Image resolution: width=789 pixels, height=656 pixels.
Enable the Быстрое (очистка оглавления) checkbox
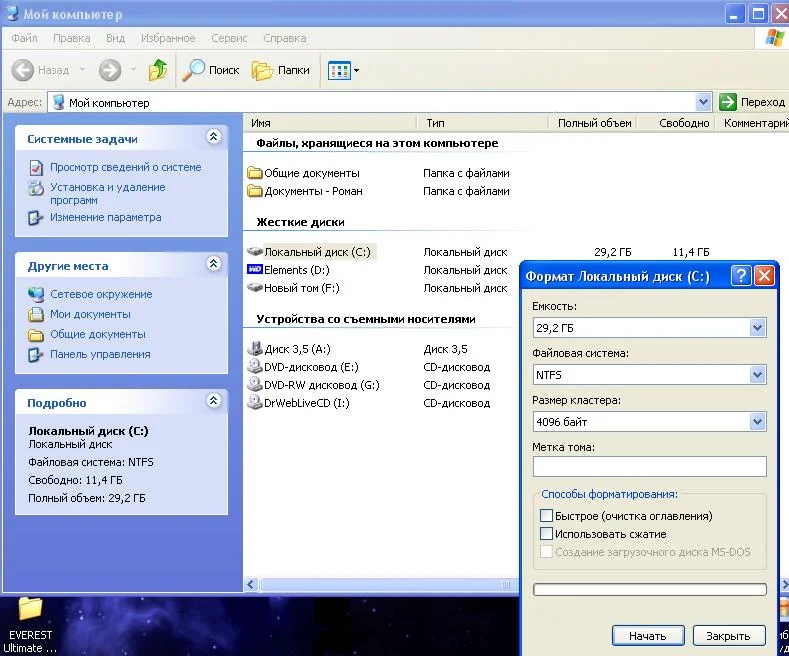click(x=546, y=516)
